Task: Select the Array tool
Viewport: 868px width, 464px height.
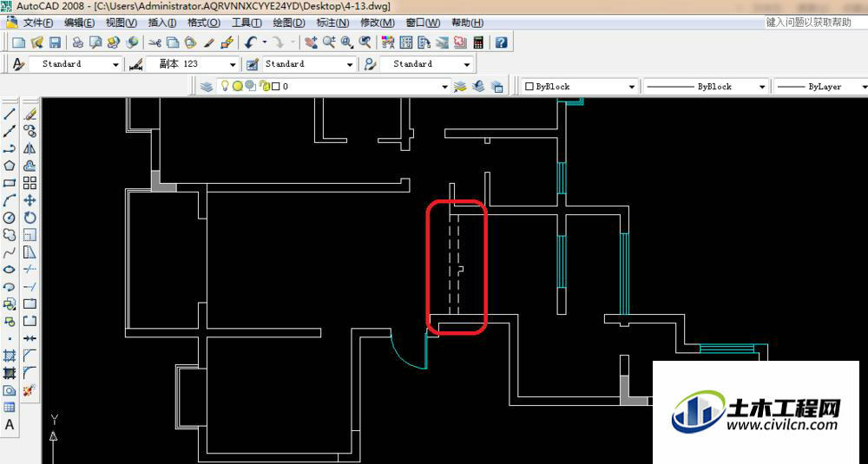Action: [x=30, y=183]
